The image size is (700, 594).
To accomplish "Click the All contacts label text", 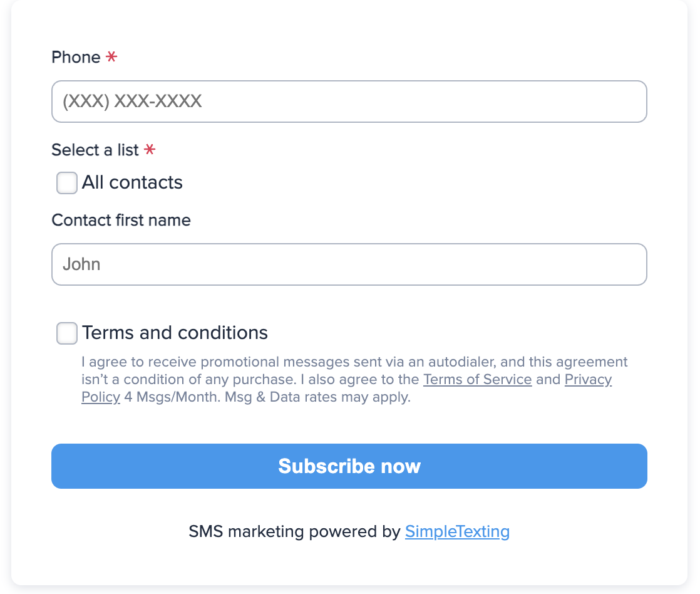I will [131, 182].
